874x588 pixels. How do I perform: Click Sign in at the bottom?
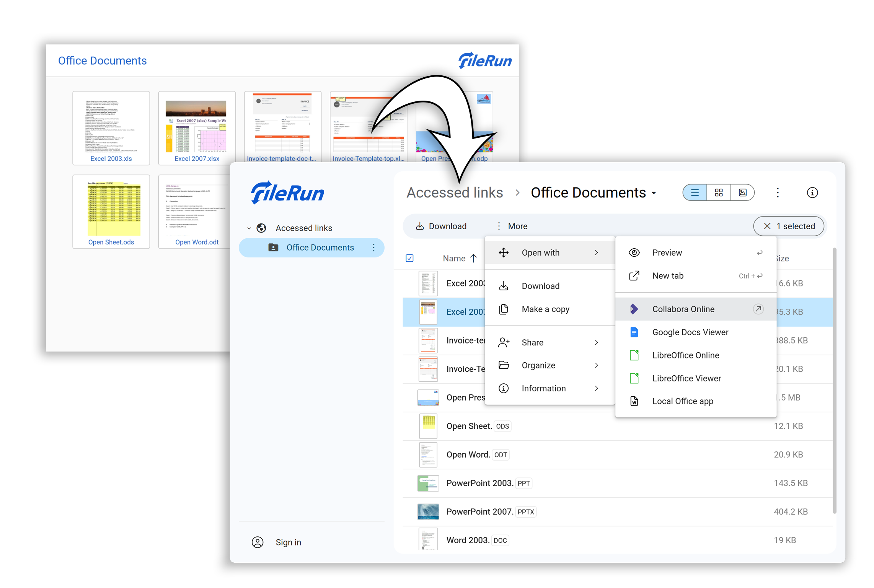coord(288,542)
